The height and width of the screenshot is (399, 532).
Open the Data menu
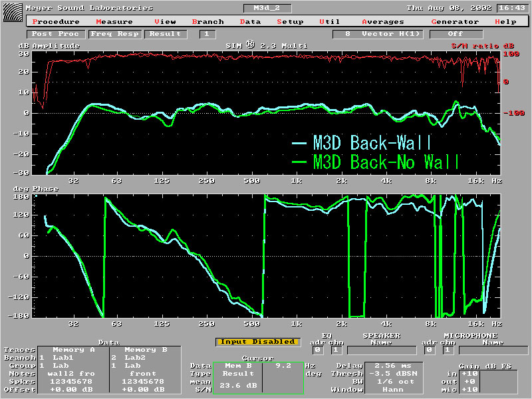coord(251,22)
